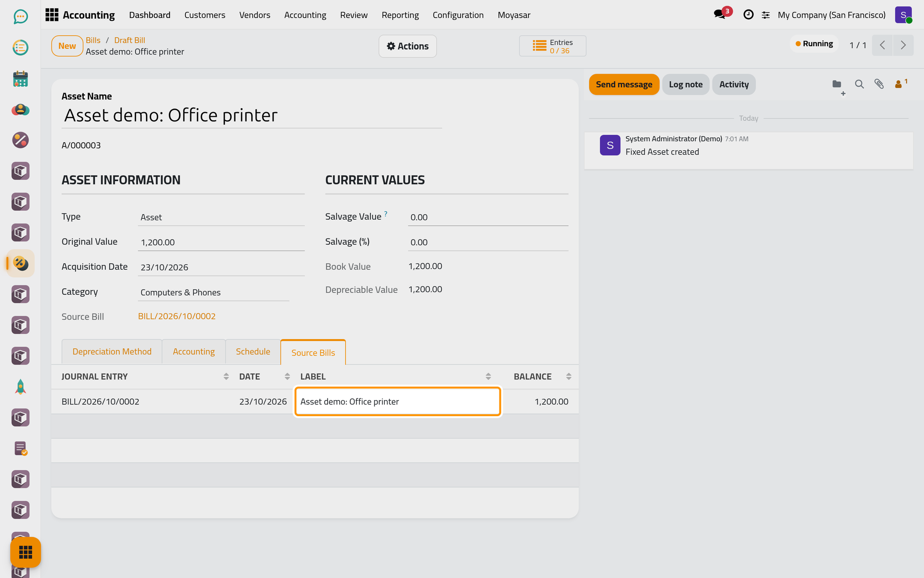The image size is (924, 578).
Task: Switch to the Schedule tab
Action: pyautogui.click(x=253, y=352)
